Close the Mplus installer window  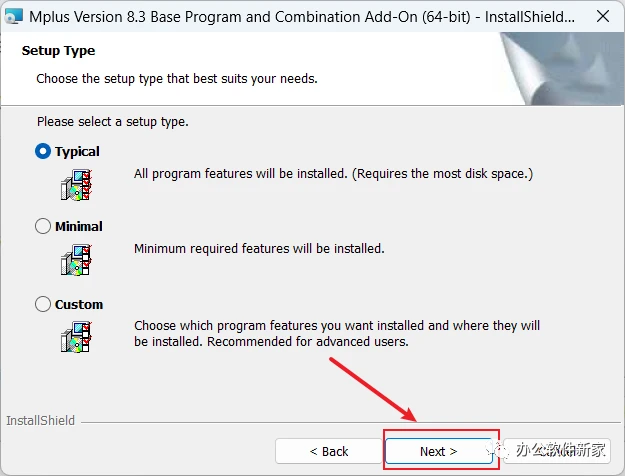click(603, 17)
